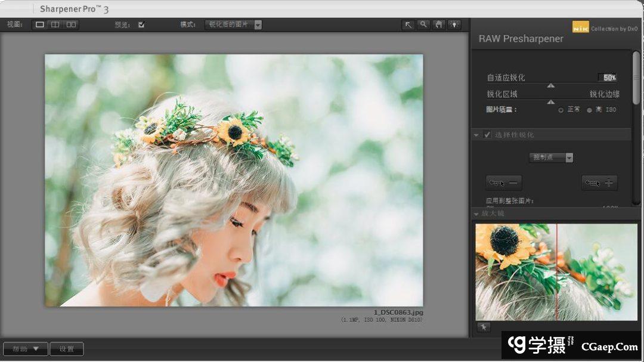Toggle the 选择性锐化 checkbox
644x362 pixels.
[487, 135]
